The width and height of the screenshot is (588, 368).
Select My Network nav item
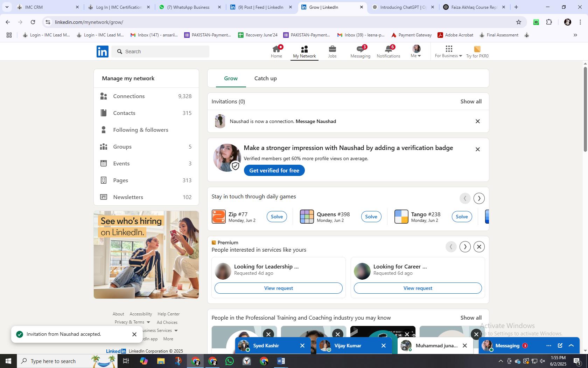coord(304,52)
